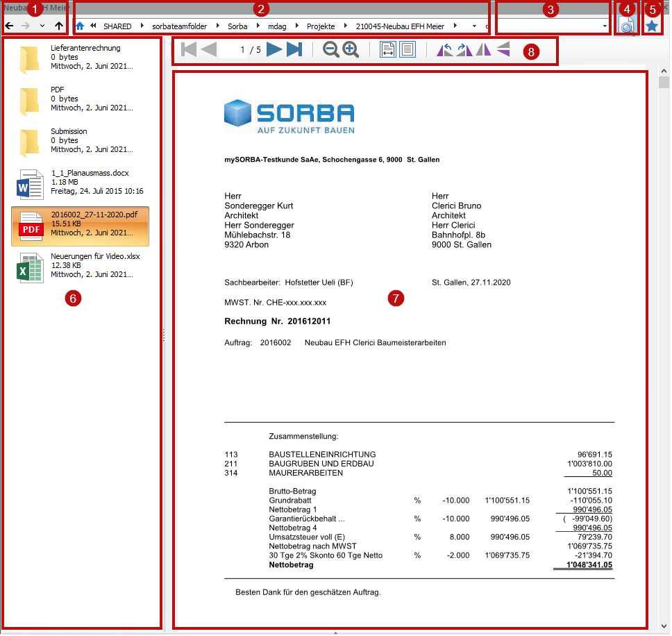
Task: Click 'Clerici Bruno' address line
Action: (x=457, y=206)
